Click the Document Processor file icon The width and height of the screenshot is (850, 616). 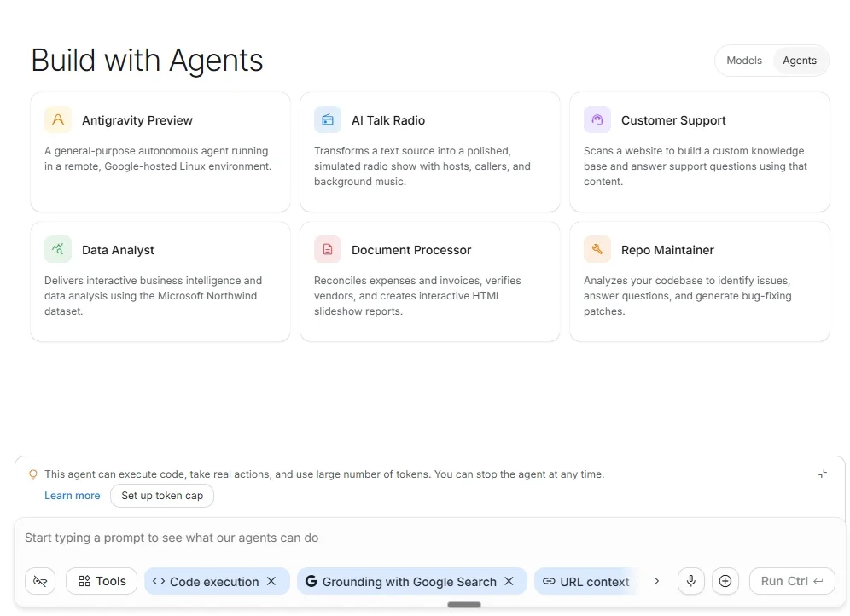[328, 249]
